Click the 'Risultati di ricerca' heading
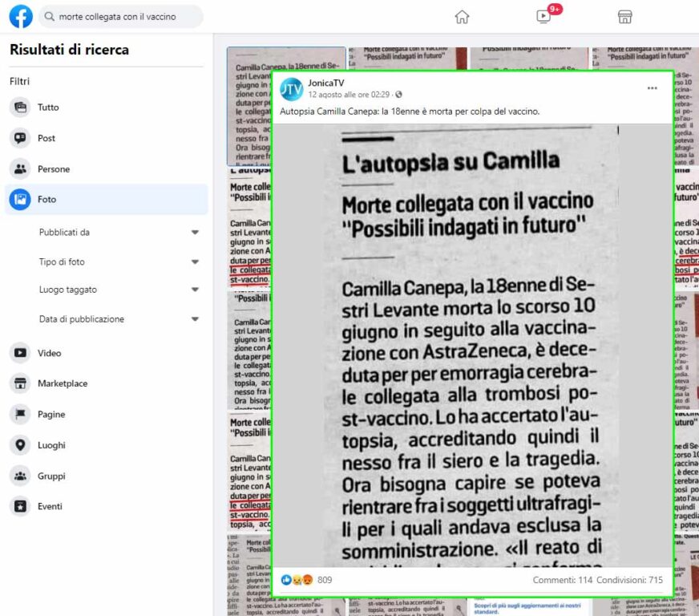Screen dimensions: 699x616 click(x=69, y=50)
